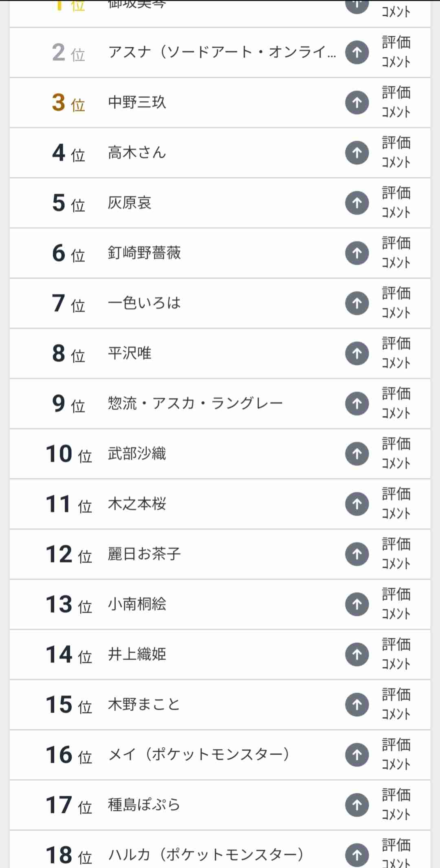Tap the up-arrow icon for アスナ

coord(357,52)
